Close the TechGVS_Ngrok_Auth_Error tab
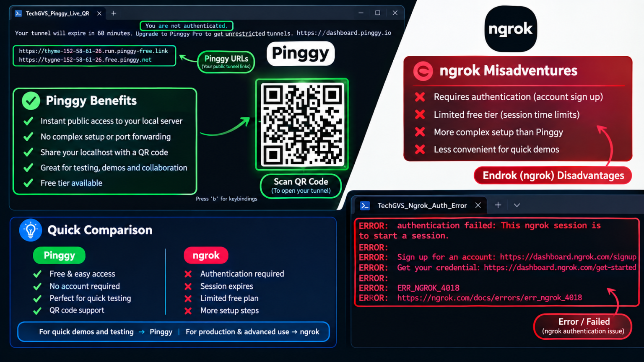 [x=478, y=205]
